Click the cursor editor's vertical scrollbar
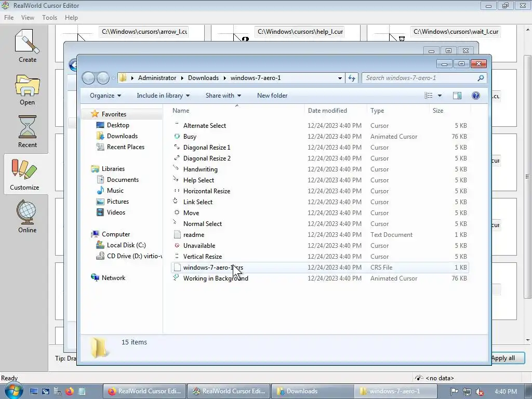 (527, 176)
